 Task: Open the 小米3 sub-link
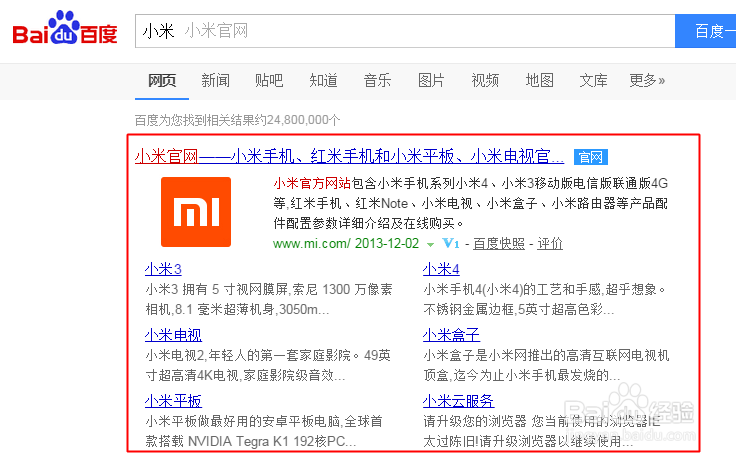click(x=163, y=269)
